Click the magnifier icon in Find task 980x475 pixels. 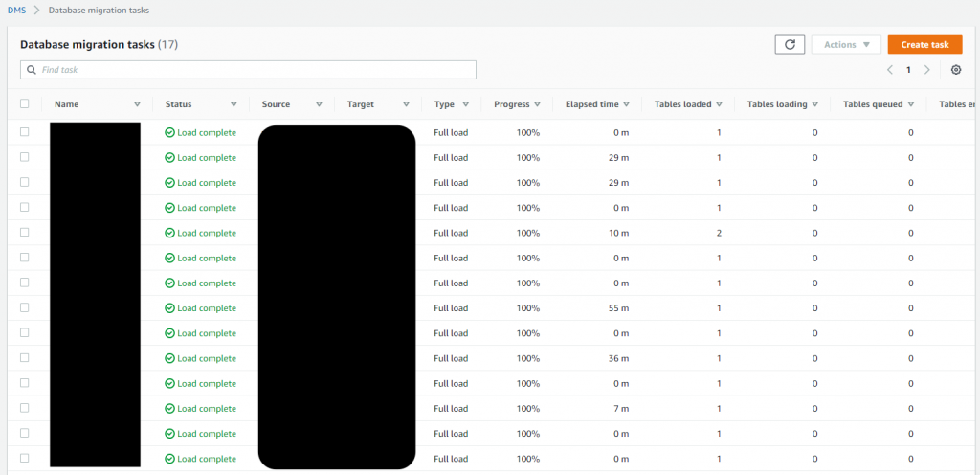32,70
